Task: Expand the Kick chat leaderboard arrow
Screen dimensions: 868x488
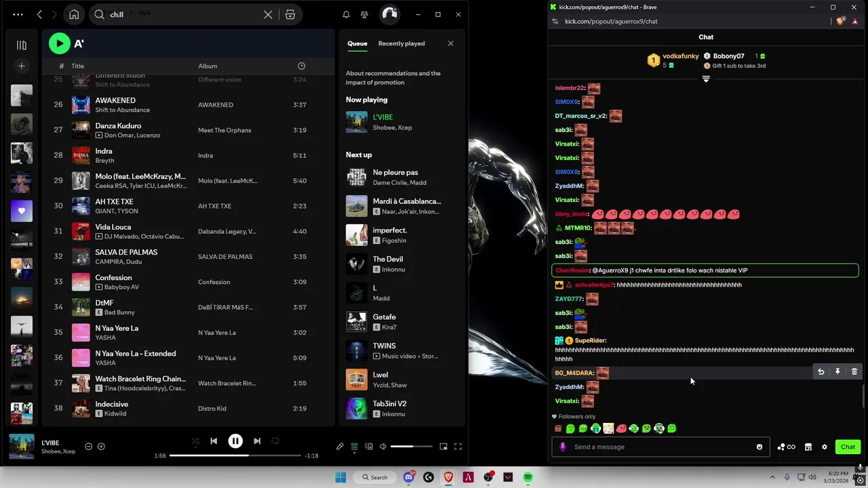Action: point(706,79)
